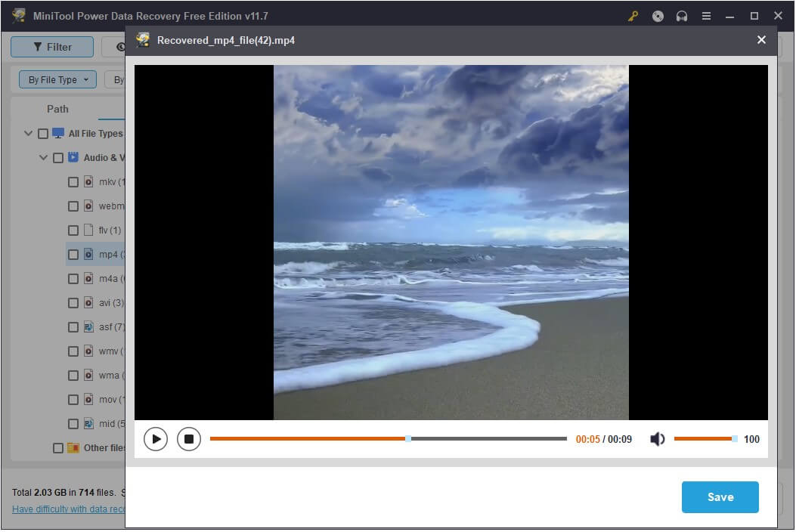Check the mkv file type checkbox
The width and height of the screenshot is (796, 532).
coord(73,182)
